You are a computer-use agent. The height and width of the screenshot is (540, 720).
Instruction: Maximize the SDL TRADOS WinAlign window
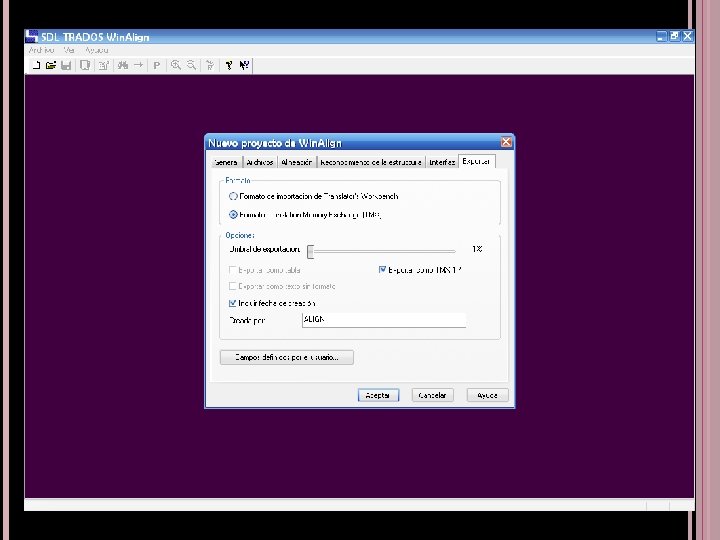674,36
